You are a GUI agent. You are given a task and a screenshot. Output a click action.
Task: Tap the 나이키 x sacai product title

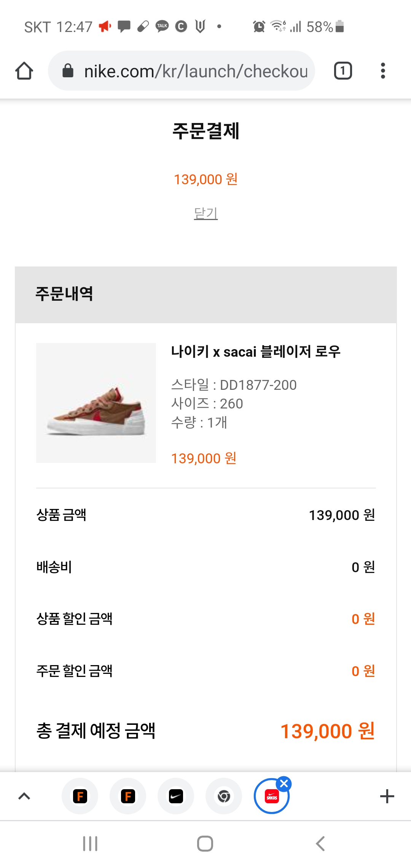click(255, 351)
